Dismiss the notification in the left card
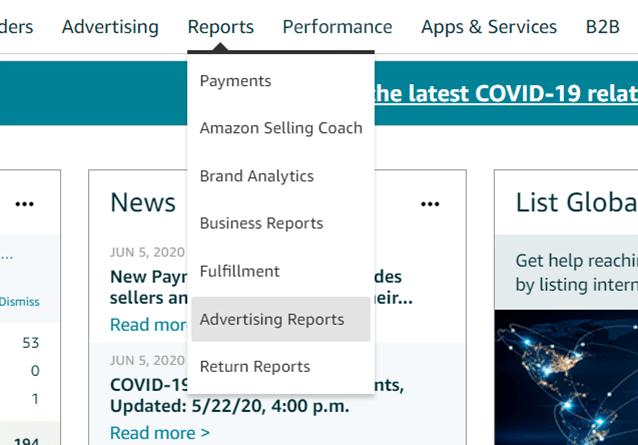 coord(20,302)
